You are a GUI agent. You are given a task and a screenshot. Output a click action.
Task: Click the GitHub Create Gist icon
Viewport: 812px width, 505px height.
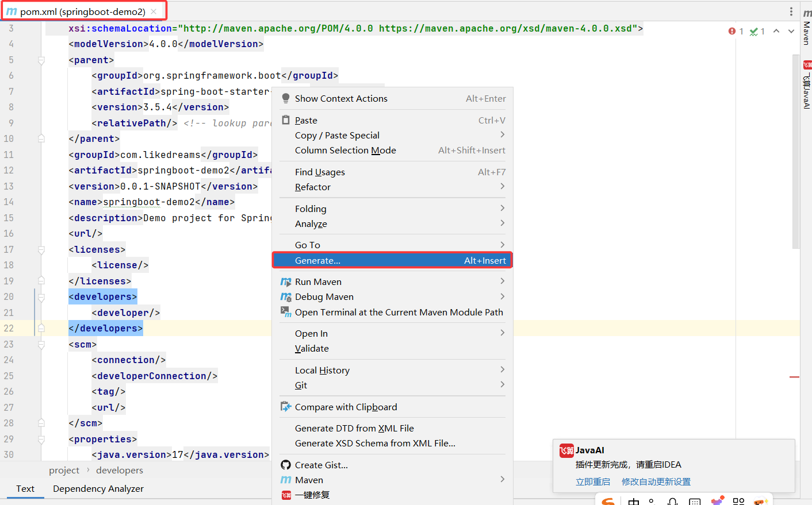(286, 465)
